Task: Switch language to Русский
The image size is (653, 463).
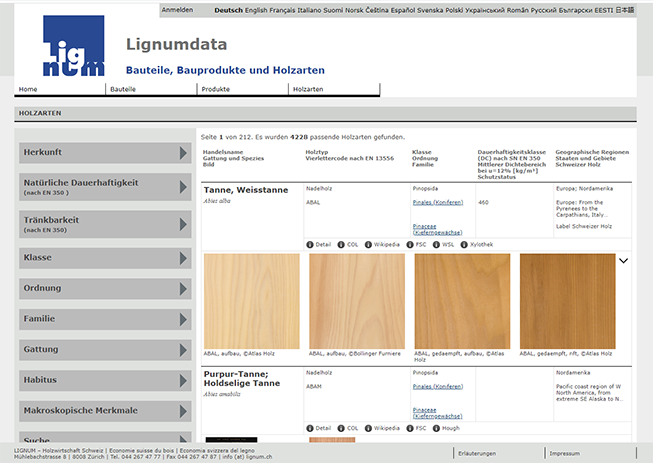Action: pyautogui.click(x=544, y=10)
